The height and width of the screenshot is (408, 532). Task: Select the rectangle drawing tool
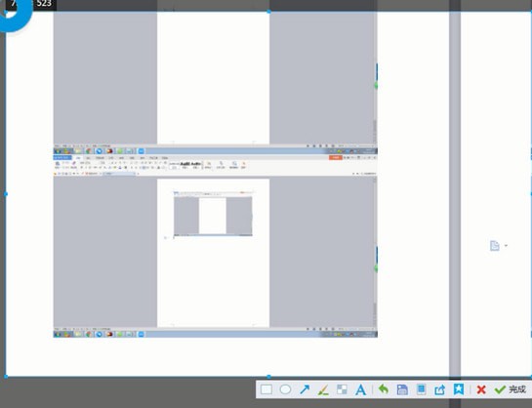(266, 389)
